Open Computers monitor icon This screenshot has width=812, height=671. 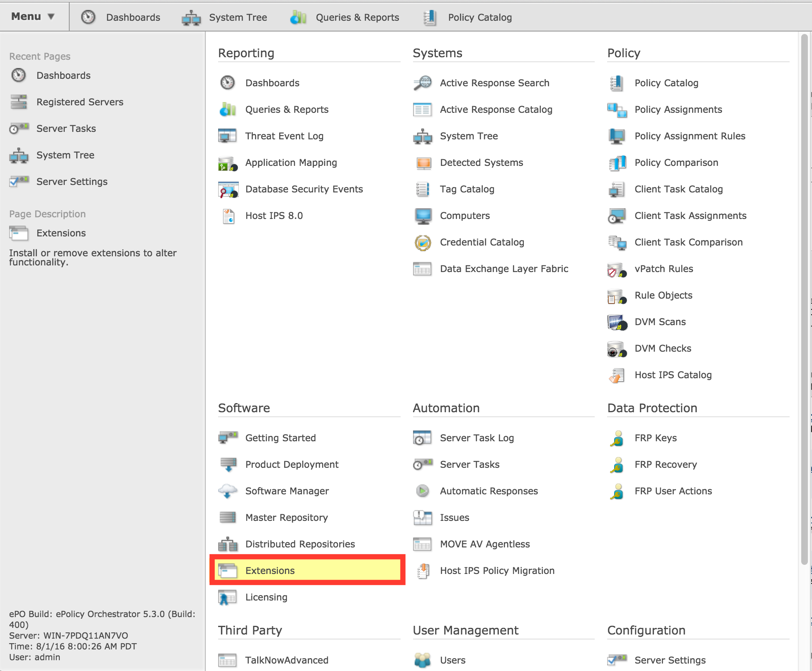click(x=423, y=216)
